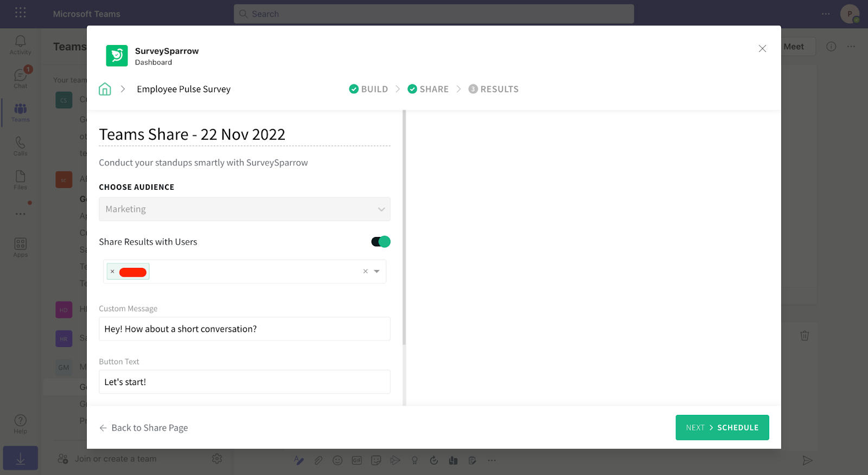Viewport: 868px width, 475px height.
Task: Open the GIF picker
Action: coord(357,460)
